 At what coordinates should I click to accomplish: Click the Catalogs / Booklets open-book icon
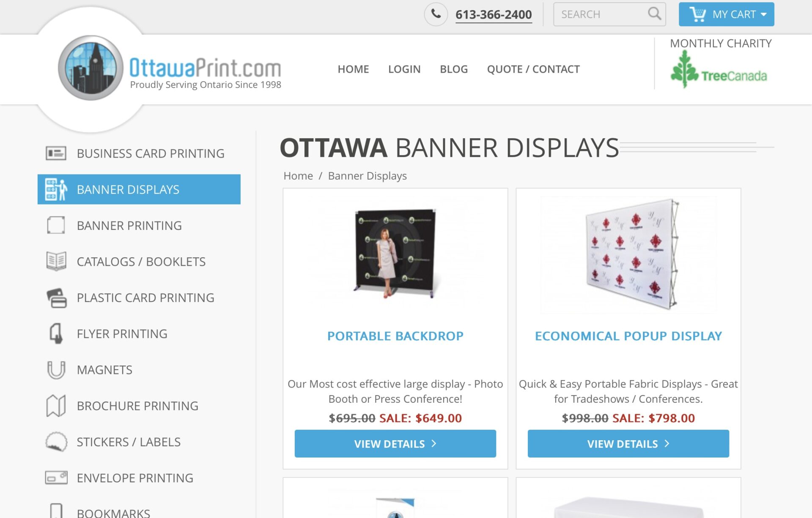[x=55, y=261]
